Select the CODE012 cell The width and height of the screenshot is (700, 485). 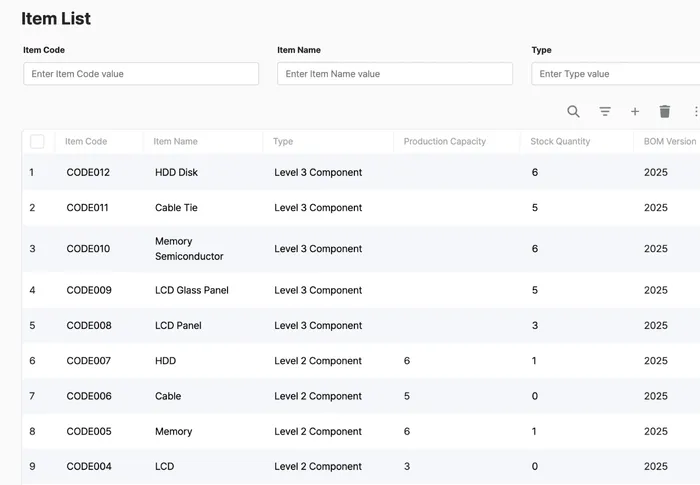tap(88, 172)
